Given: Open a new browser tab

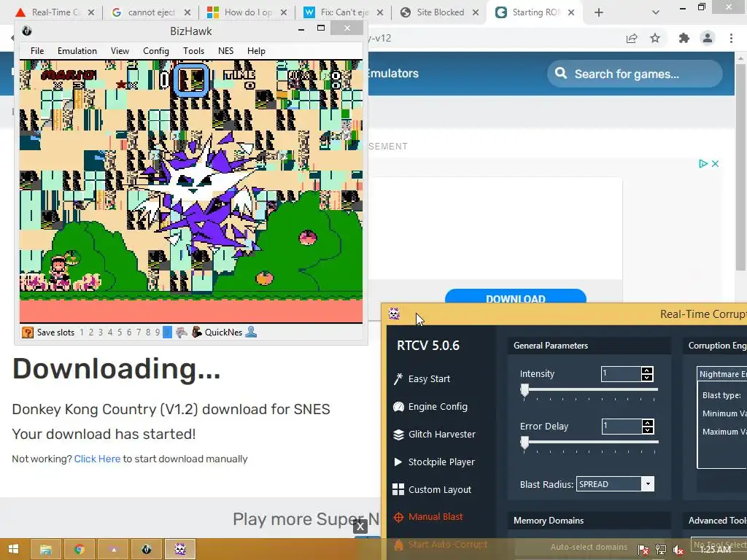Looking at the screenshot, I should pyautogui.click(x=599, y=12).
